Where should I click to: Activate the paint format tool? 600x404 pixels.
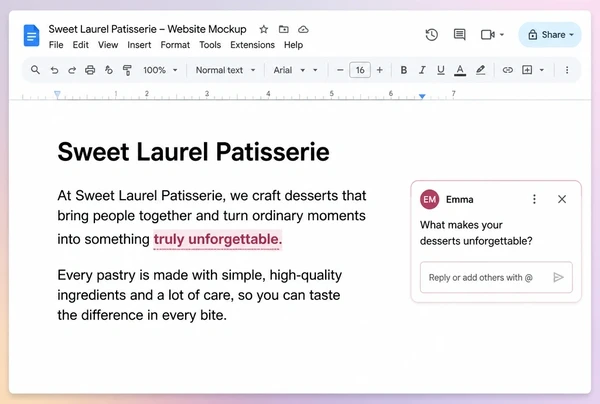[x=127, y=70]
